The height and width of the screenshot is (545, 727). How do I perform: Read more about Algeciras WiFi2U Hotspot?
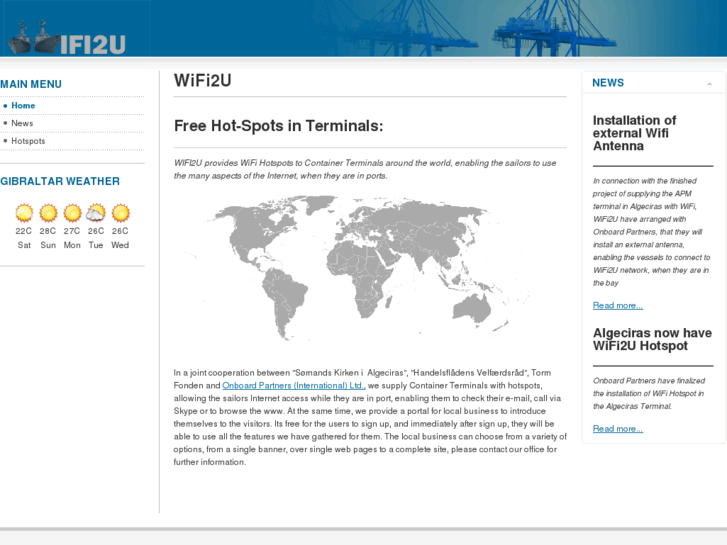(x=618, y=429)
